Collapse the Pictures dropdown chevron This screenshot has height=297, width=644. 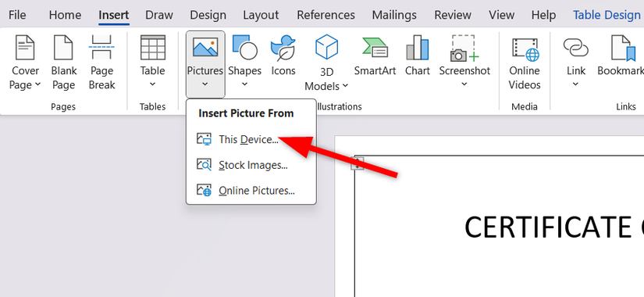coord(205,84)
